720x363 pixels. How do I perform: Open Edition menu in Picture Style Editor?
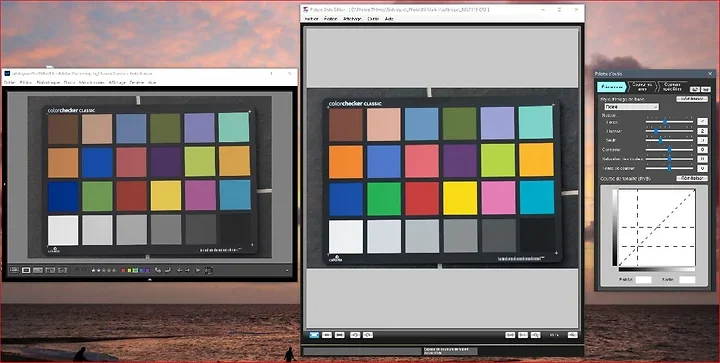pyautogui.click(x=331, y=19)
